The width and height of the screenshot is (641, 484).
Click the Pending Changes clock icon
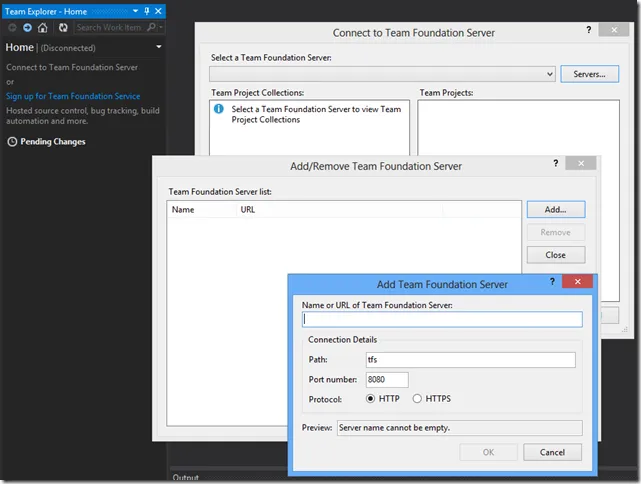coord(12,142)
